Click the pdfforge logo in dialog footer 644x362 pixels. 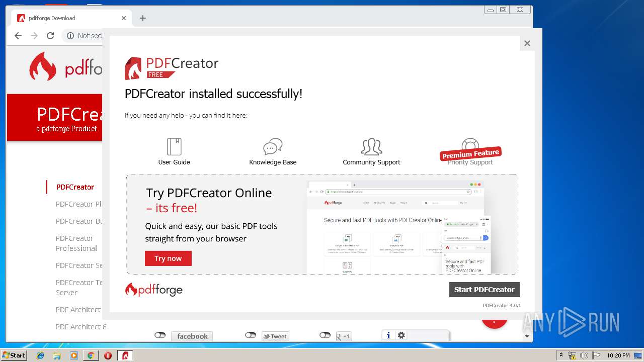tap(154, 290)
